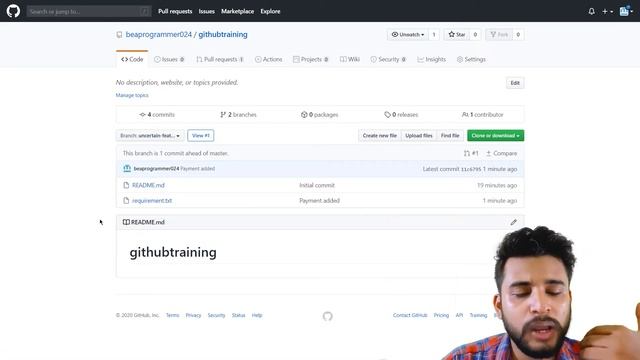This screenshot has height=360, width=640.
Task: Click file icon beside requirement.txt
Action: click(x=126, y=201)
